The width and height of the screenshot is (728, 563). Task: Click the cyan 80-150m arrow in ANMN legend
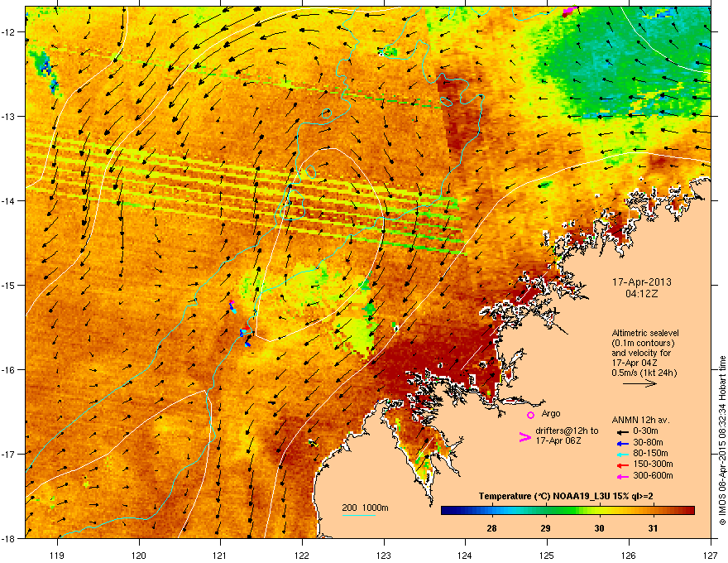[622, 455]
